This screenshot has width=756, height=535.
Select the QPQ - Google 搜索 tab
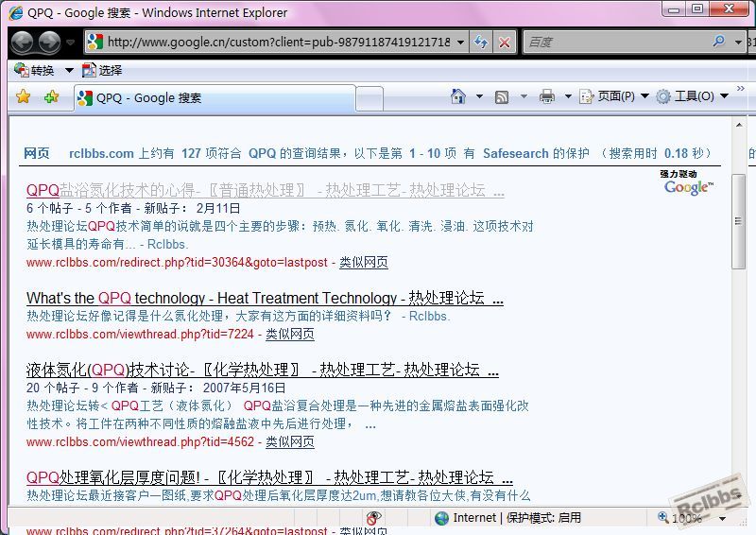point(215,98)
